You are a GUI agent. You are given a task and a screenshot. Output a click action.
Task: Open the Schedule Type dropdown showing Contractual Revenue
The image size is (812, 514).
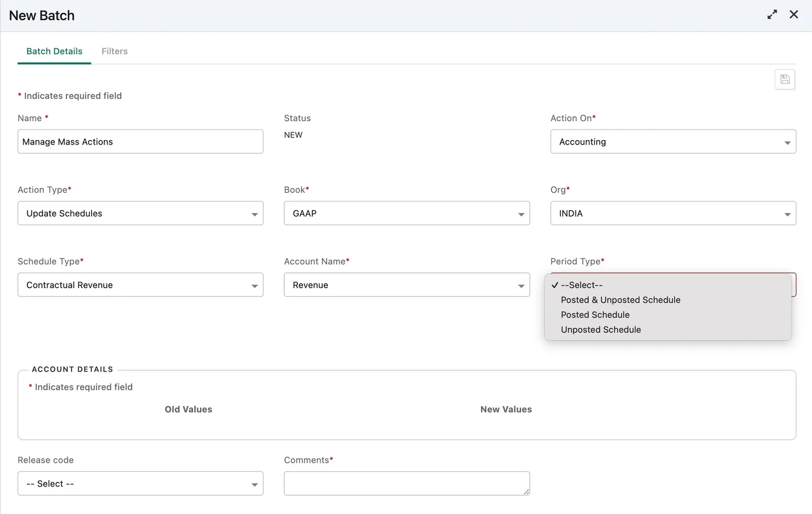(141, 285)
